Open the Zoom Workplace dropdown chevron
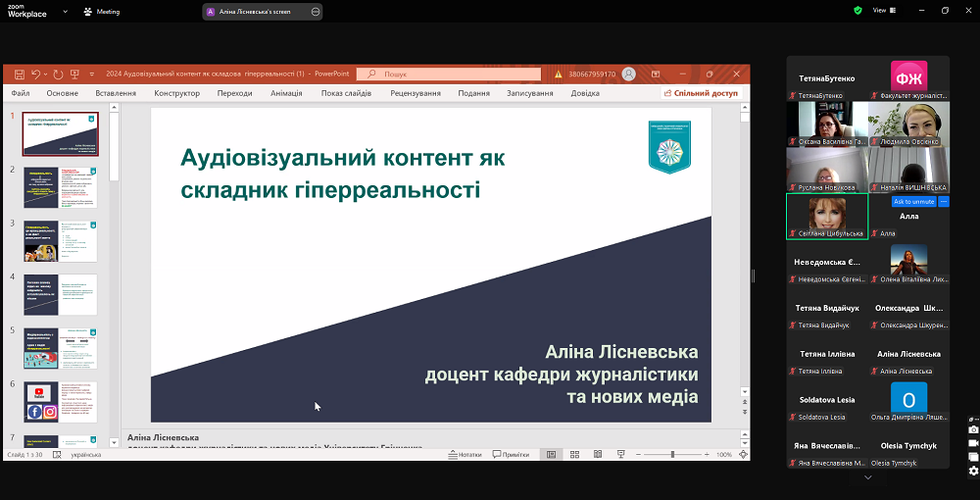The image size is (980, 500). point(65,12)
